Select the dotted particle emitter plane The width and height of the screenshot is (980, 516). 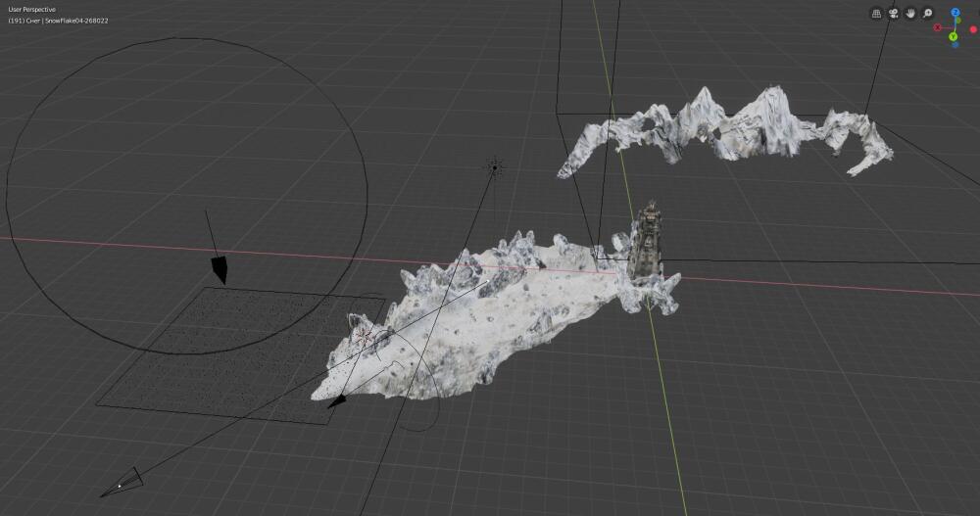[241, 354]
